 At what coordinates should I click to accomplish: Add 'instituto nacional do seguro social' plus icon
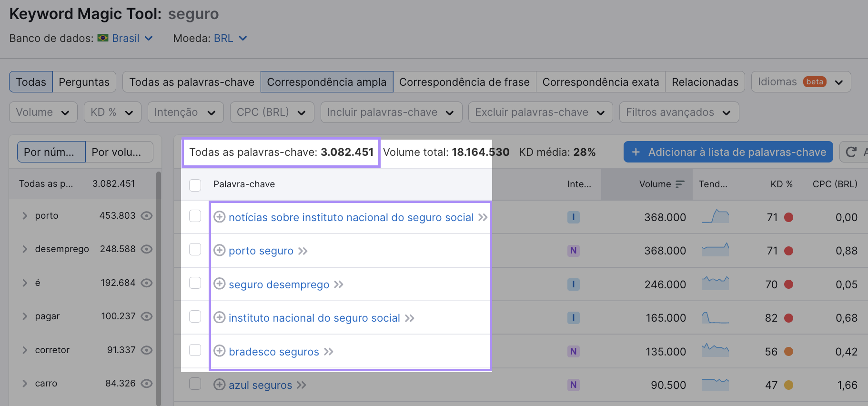pos(219,317)
